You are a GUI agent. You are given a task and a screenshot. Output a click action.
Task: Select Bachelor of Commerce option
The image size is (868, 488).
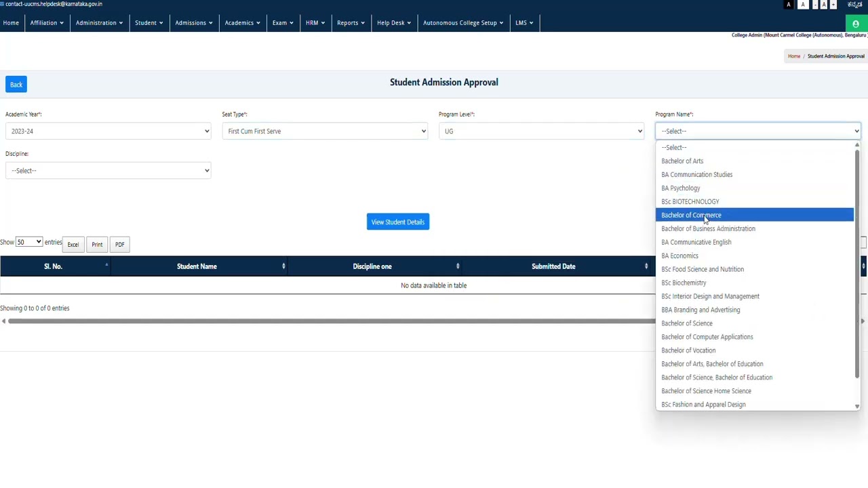[x=755, y=216]
